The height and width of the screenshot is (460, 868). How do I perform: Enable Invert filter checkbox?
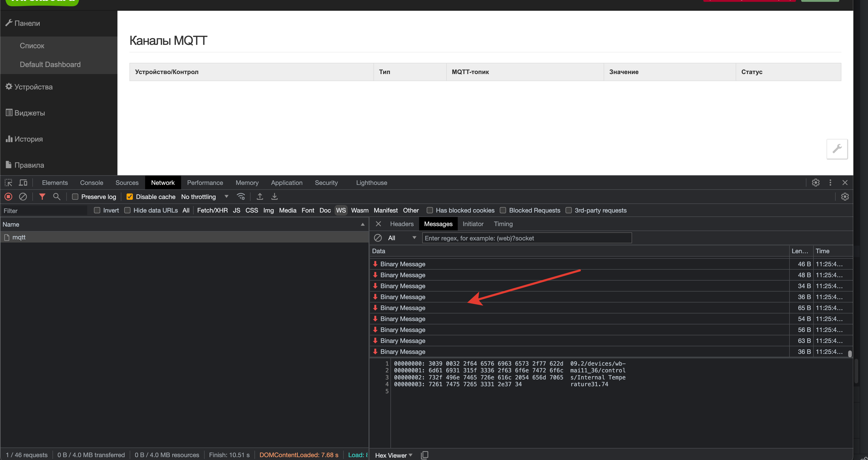97,210
